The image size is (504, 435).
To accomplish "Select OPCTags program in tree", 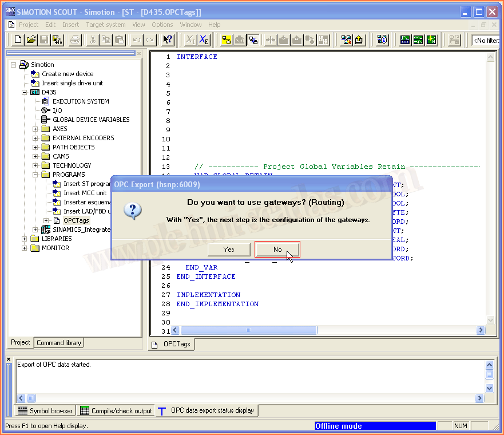I will pyautogui.click(x=76, y=220).
